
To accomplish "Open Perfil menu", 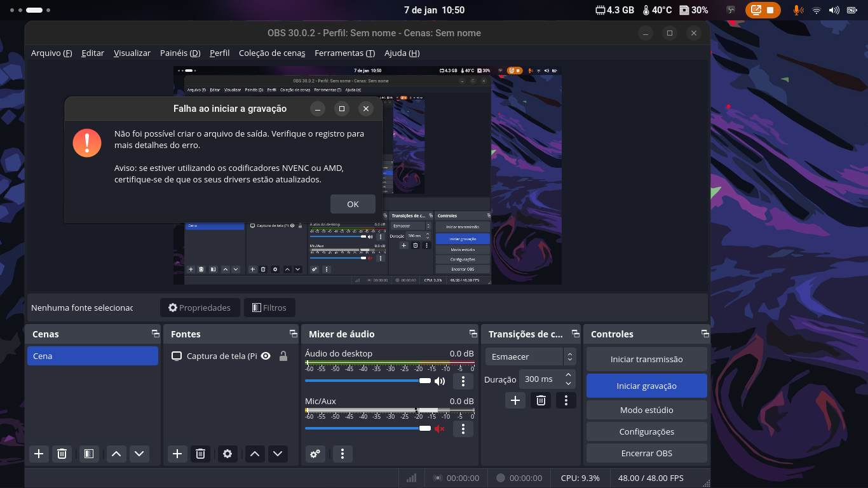I will coord(220,53).
